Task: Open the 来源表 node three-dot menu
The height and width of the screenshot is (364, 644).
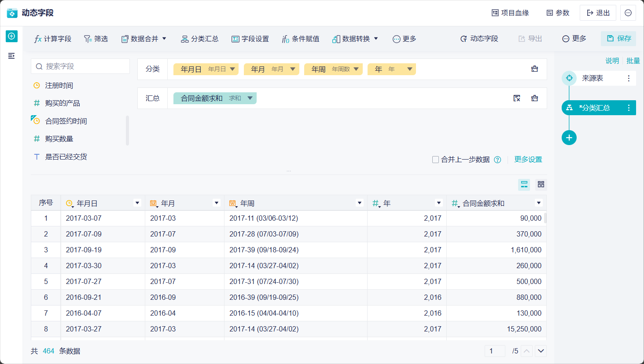Action: coord(629,78)
